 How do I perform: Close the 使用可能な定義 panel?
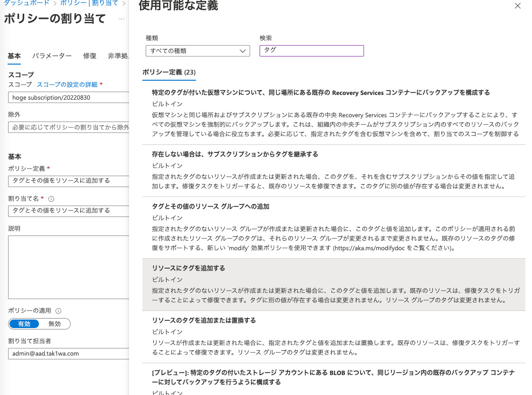point(517,6)
